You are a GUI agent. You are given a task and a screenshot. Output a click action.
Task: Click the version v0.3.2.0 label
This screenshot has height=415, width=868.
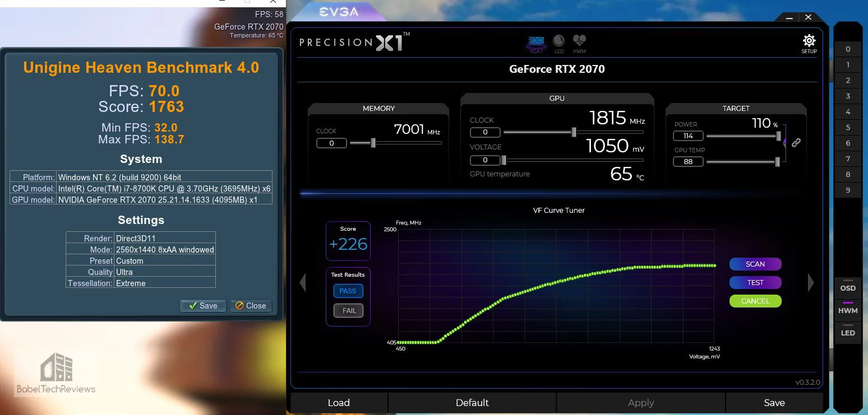tap(807, 383)
